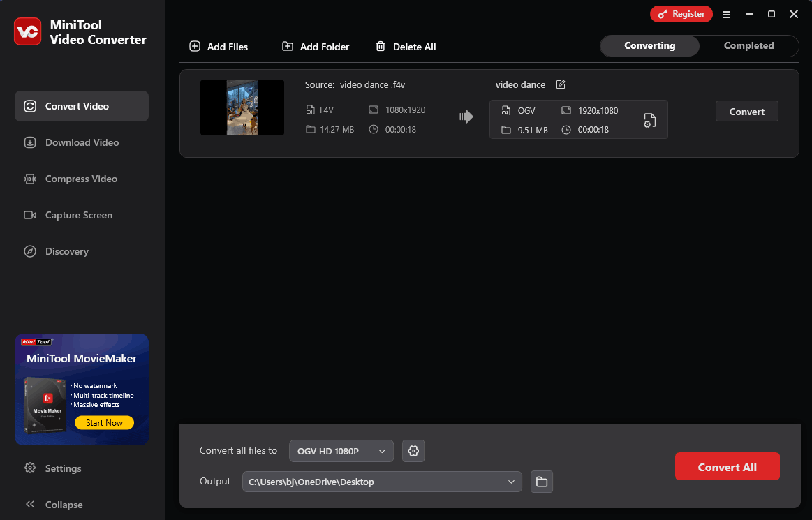812x520 pixels.
Task: Open the gear settings next to format dropdown
Action: click(413, 451)
